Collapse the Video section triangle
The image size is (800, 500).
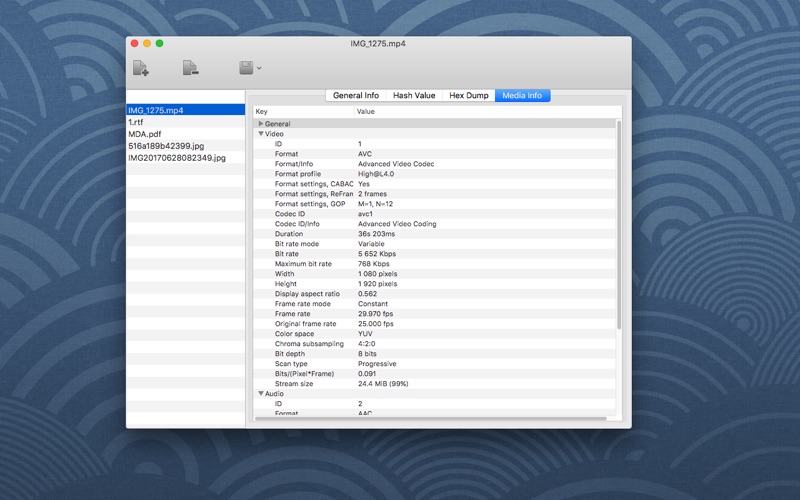tap(261, 134)
